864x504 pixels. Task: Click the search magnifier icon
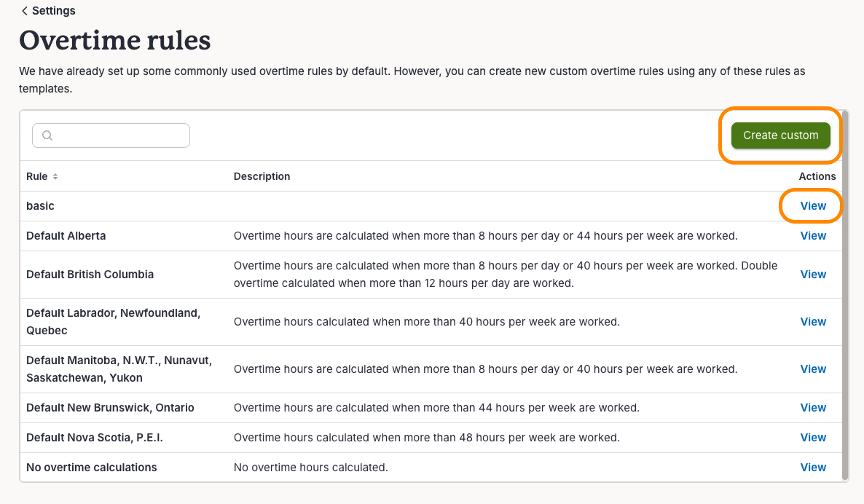(x=47, y=135)
